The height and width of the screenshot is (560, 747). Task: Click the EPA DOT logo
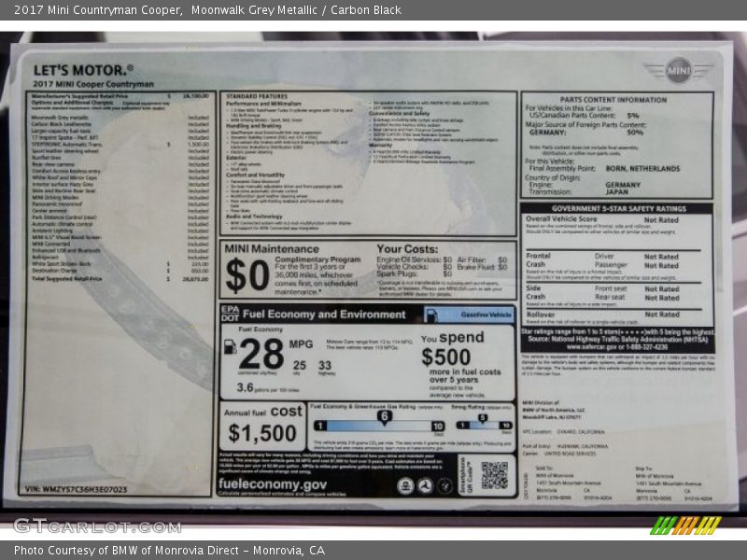coord(230,314)
